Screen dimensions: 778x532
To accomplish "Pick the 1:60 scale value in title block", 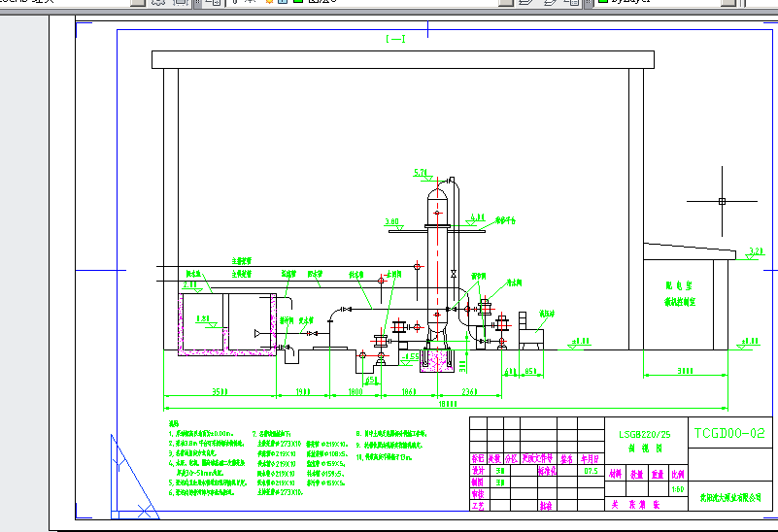I will tap(677, 489).
